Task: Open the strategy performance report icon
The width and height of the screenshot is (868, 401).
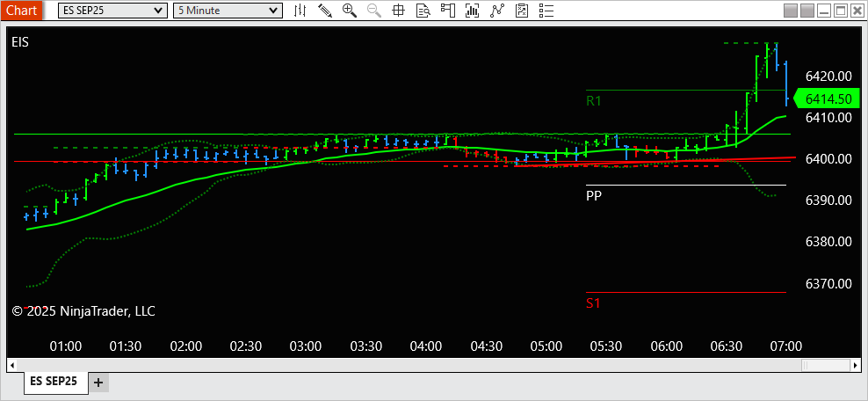Action: 522,10
